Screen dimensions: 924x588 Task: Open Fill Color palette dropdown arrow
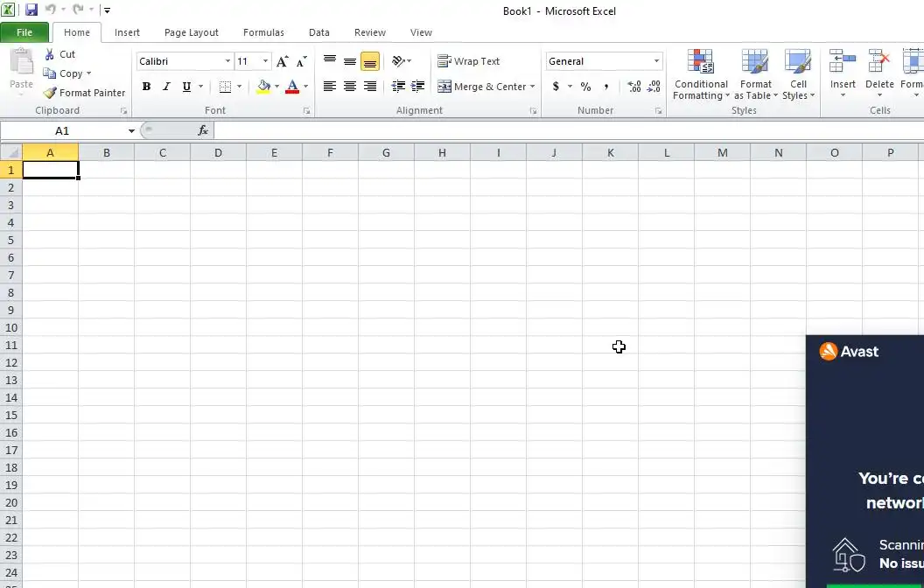(277, 87)
